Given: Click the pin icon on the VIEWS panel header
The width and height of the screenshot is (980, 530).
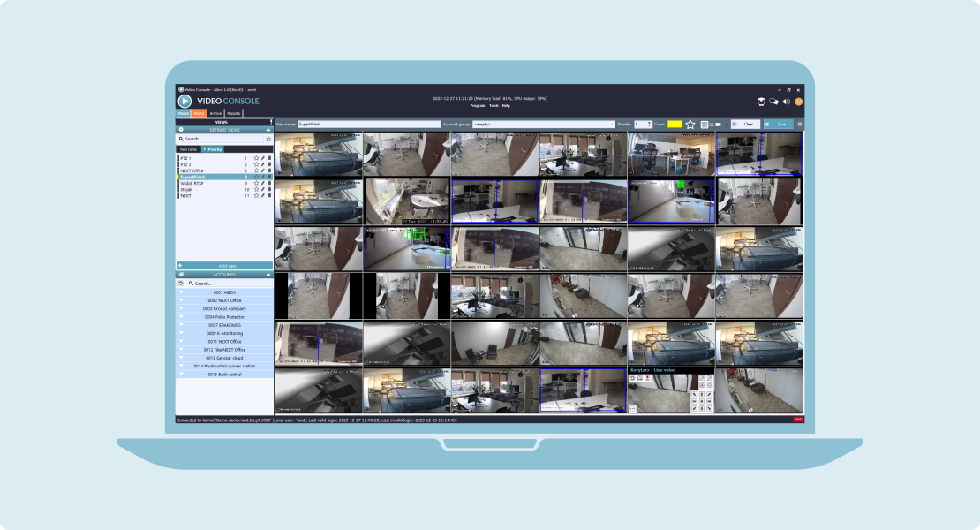Looking at the screenshot, I should coord(271,120).
